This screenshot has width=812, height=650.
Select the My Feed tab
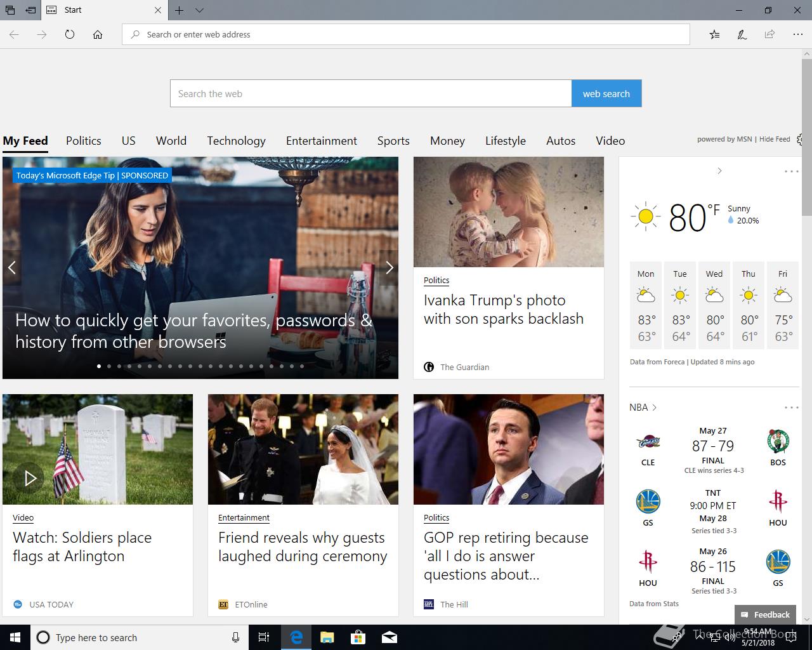(25, 141)
